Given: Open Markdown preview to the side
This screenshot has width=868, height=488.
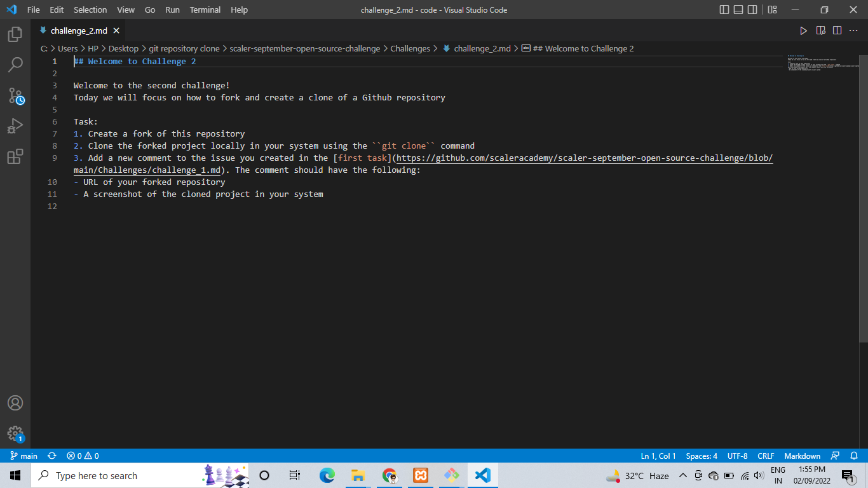Looking at the screenshot, I should tap(820, 30).
